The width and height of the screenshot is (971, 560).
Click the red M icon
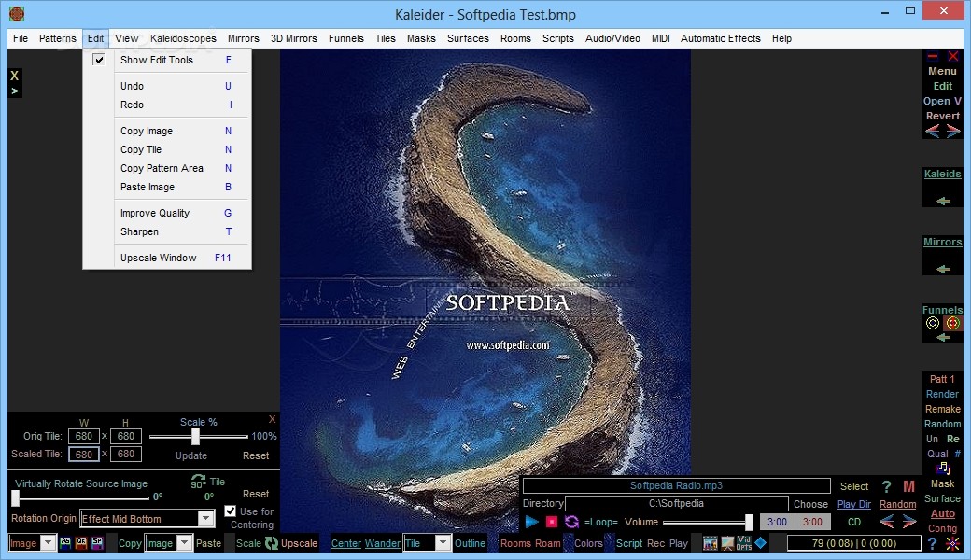pyautogui.click(x=908, y=486)
